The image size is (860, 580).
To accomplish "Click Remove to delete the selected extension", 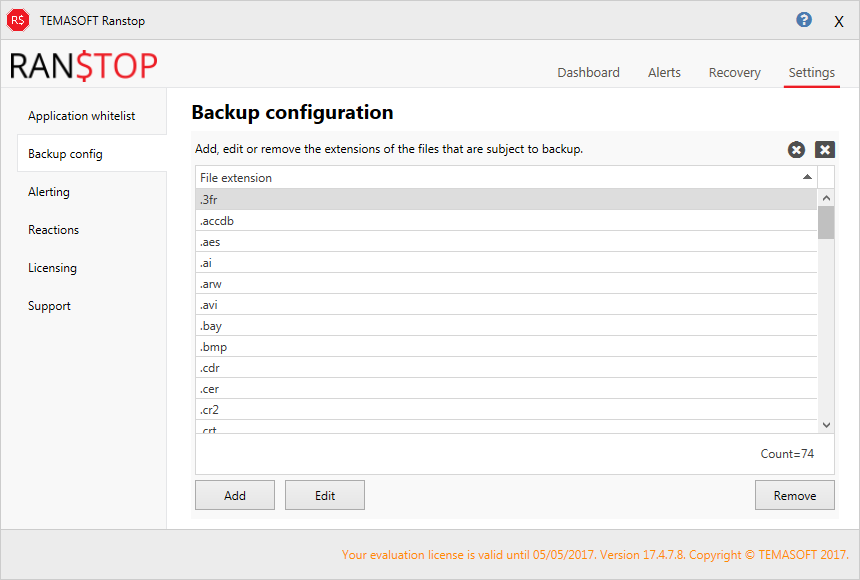I will [x=794, y=495].
